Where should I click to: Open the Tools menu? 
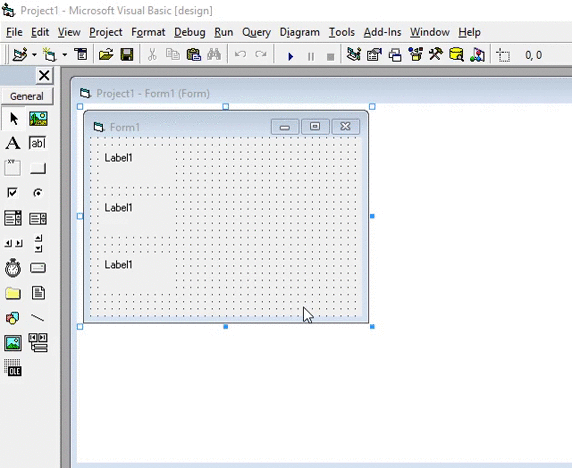(x=342, y=32)
